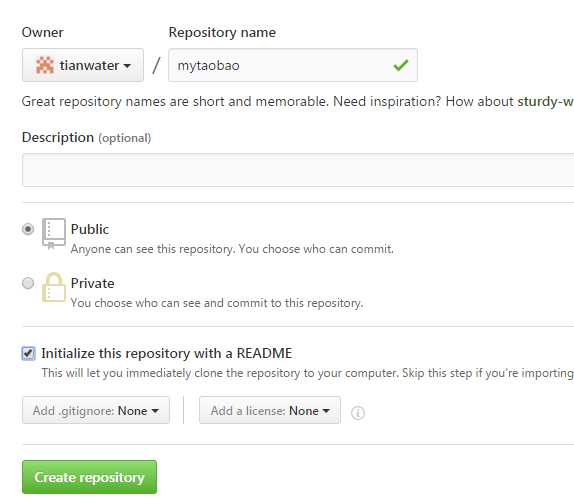Click into the Repository name field
Screen dimensions: 574x499
pos(293,66)
